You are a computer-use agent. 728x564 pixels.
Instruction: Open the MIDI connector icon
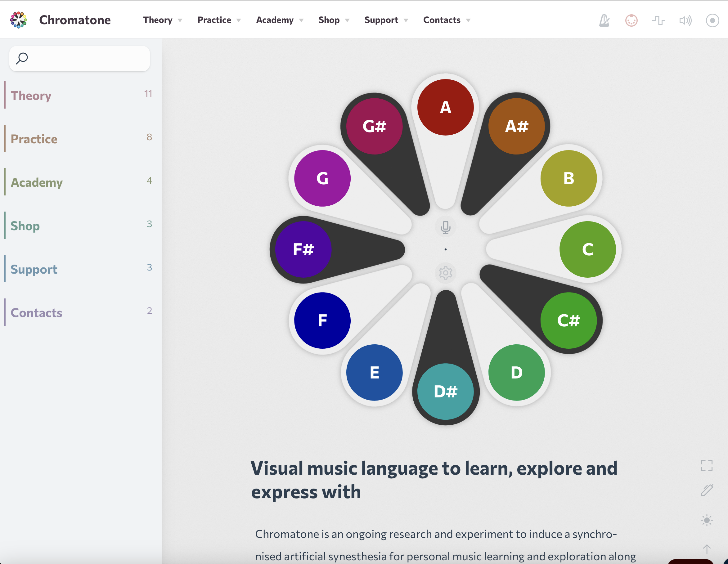click(x=631, y=20)
